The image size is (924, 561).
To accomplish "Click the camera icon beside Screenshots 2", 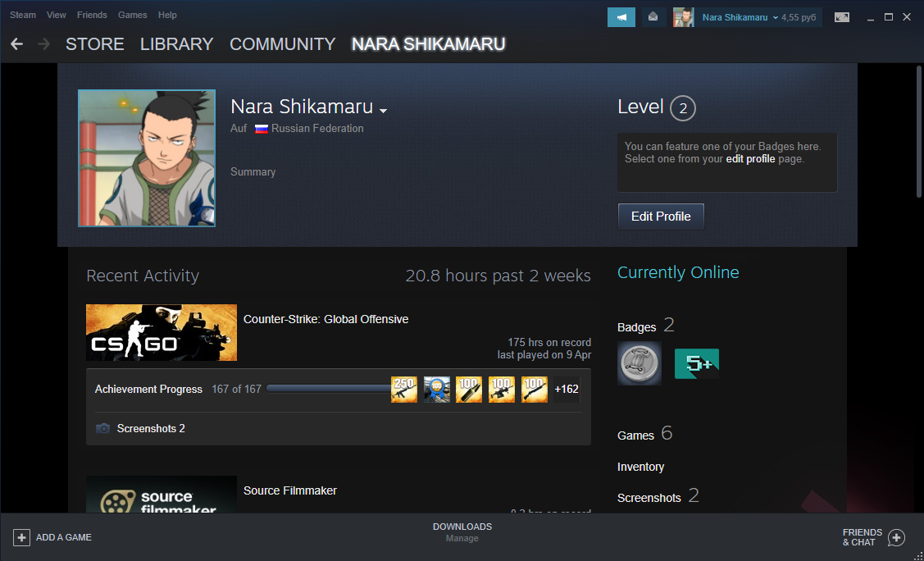I will pyautogui.click(x=102, y=428).
